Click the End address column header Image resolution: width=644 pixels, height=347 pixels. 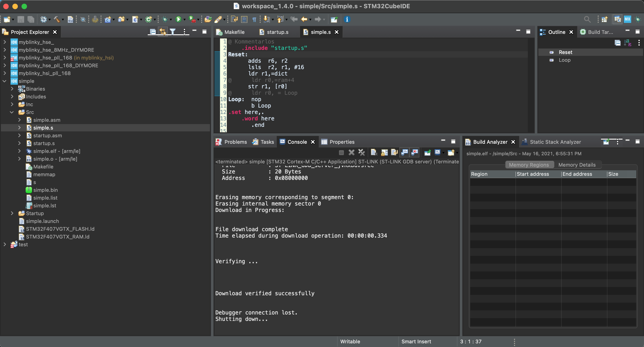coord(584,174)
